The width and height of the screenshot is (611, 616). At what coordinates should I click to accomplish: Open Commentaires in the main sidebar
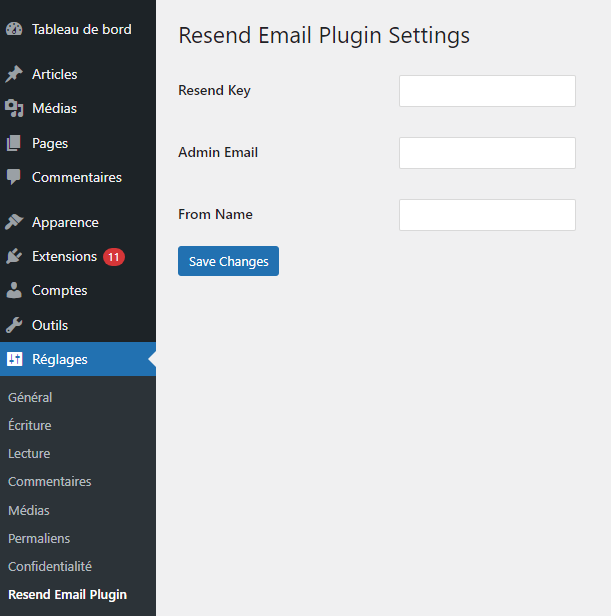click(78, 177)
